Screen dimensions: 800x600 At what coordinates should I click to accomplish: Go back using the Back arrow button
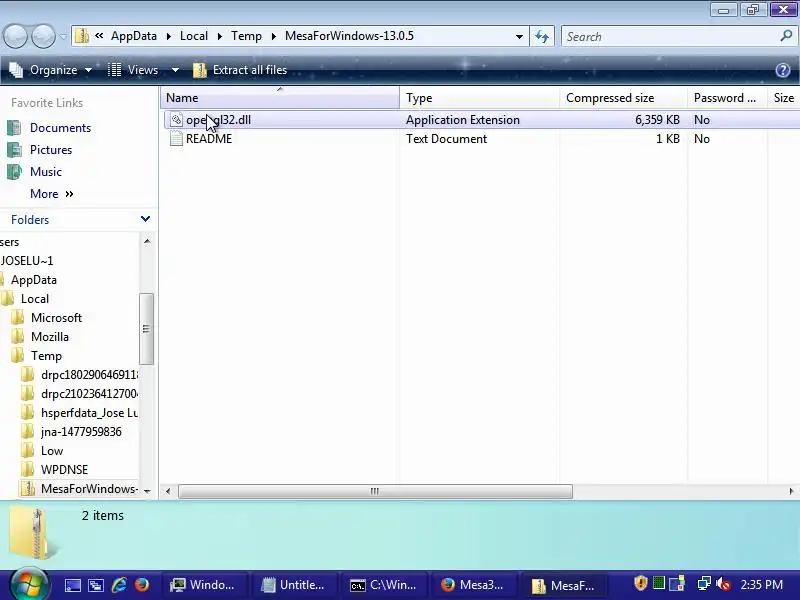[x=15, y=36]
